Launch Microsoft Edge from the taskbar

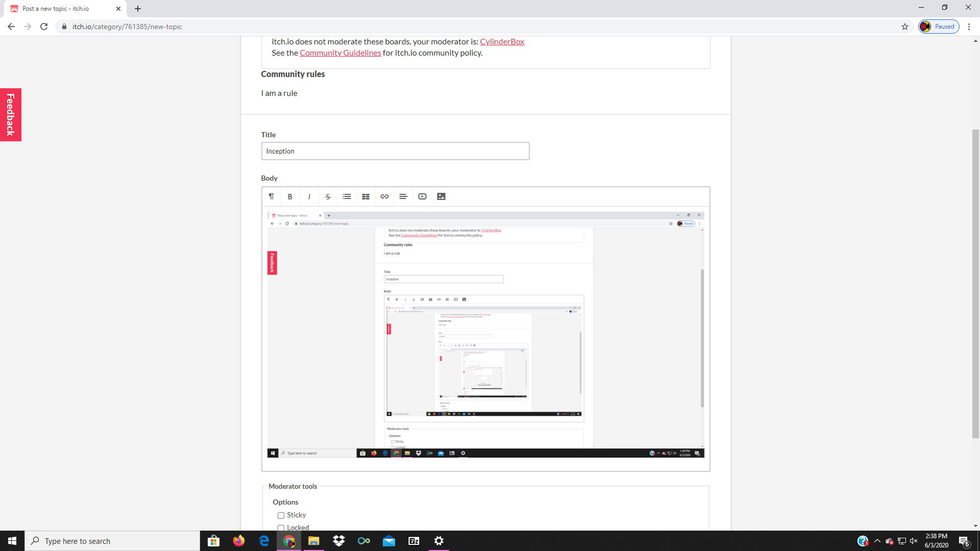264,541
